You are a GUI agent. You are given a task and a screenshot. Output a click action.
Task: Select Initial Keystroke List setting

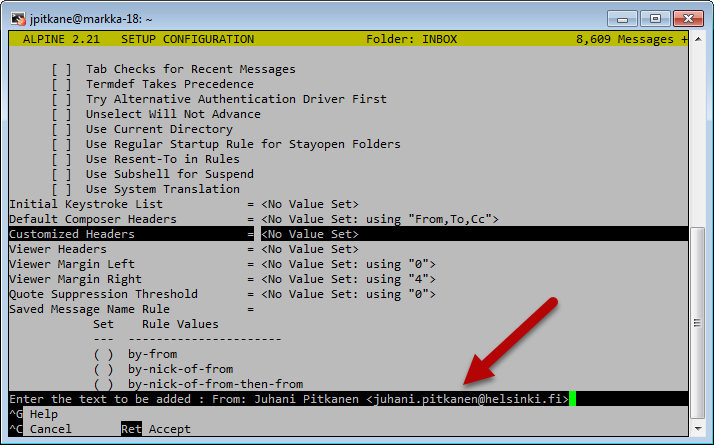point(184,204)
